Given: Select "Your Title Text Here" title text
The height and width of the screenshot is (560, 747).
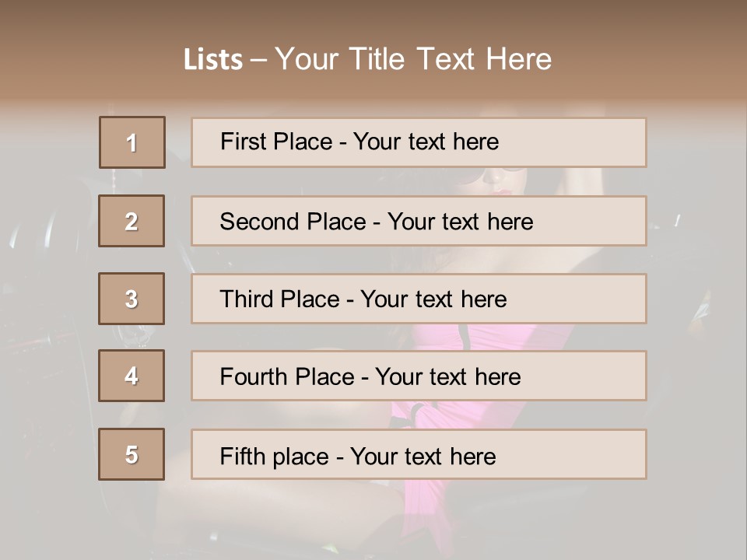Looking at the screenshot, I should (413, 59).
